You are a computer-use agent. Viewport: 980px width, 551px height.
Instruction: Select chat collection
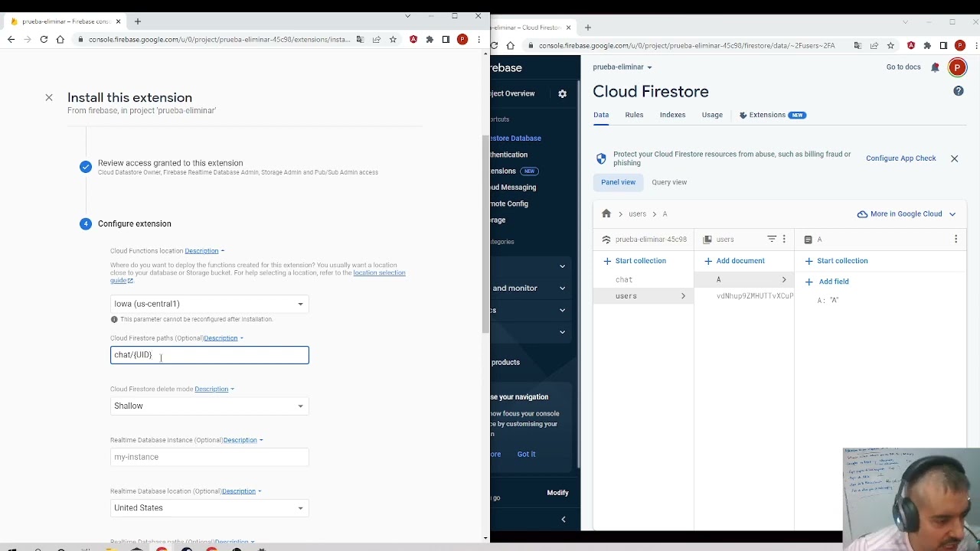point(643,280)
